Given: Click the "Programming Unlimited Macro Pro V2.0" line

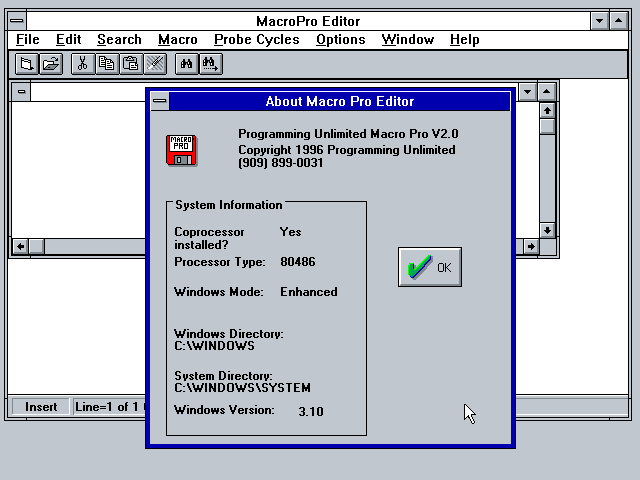Looking at the screenshot, I should click(348, 134).
